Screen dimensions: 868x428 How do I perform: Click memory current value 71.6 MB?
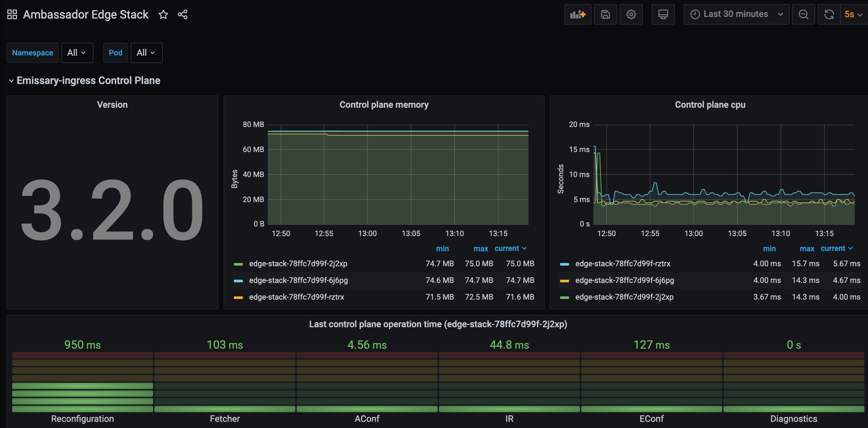coord(520,297)
